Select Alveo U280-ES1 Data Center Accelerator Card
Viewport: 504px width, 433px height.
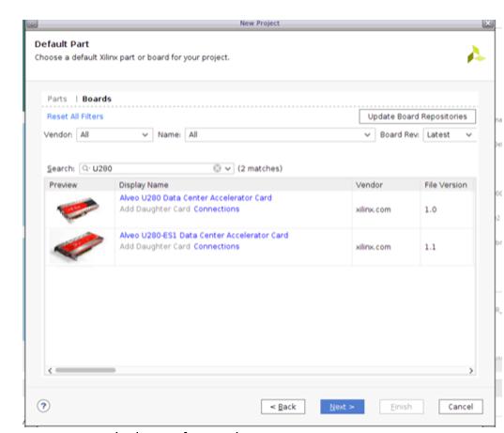[204, 235]
